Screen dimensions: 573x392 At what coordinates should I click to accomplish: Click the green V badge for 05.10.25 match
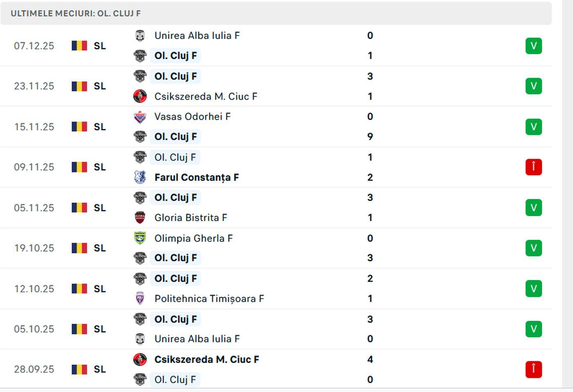click(533, 329)
